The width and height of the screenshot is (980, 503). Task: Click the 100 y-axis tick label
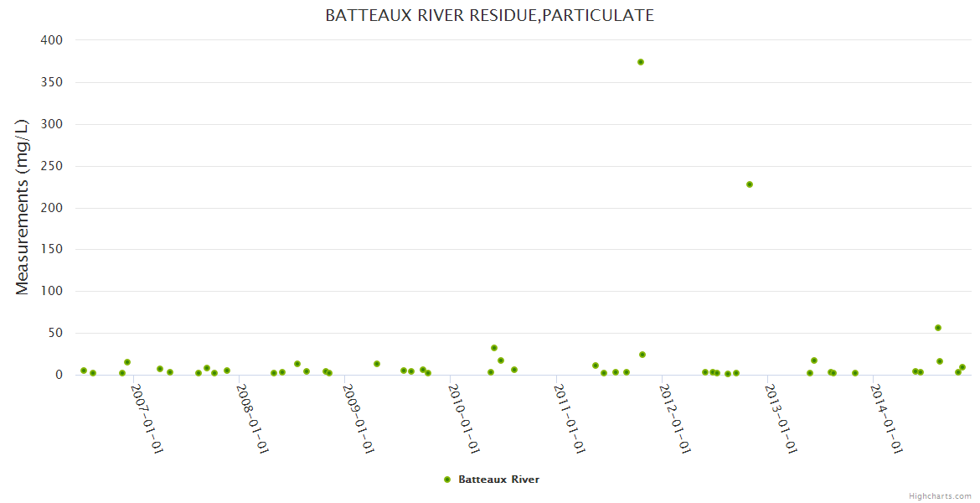(x=51, y=292)
